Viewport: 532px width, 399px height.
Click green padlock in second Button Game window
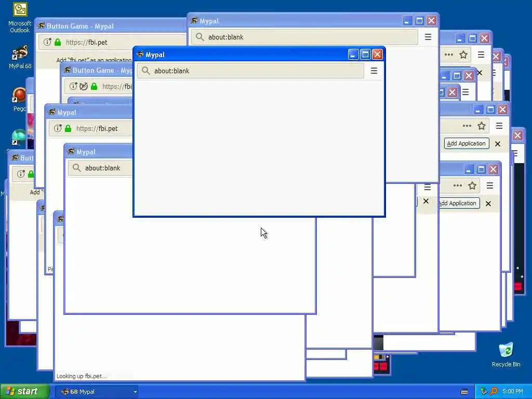tap(94, 86)
